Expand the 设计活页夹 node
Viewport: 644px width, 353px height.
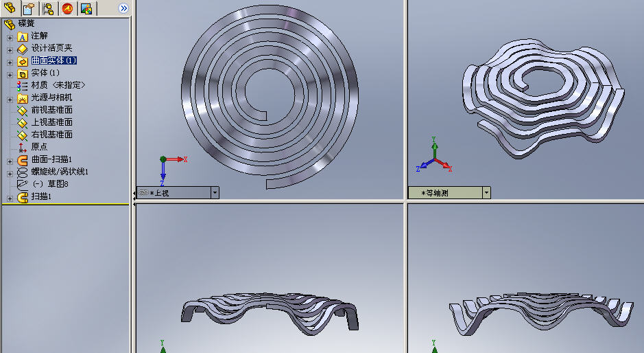coord(10,49)
